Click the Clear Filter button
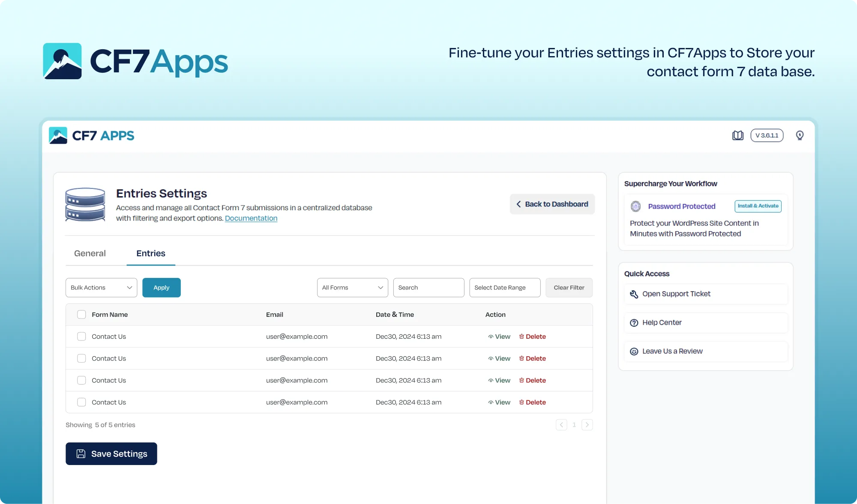857x504 pixels. point(569,288)
